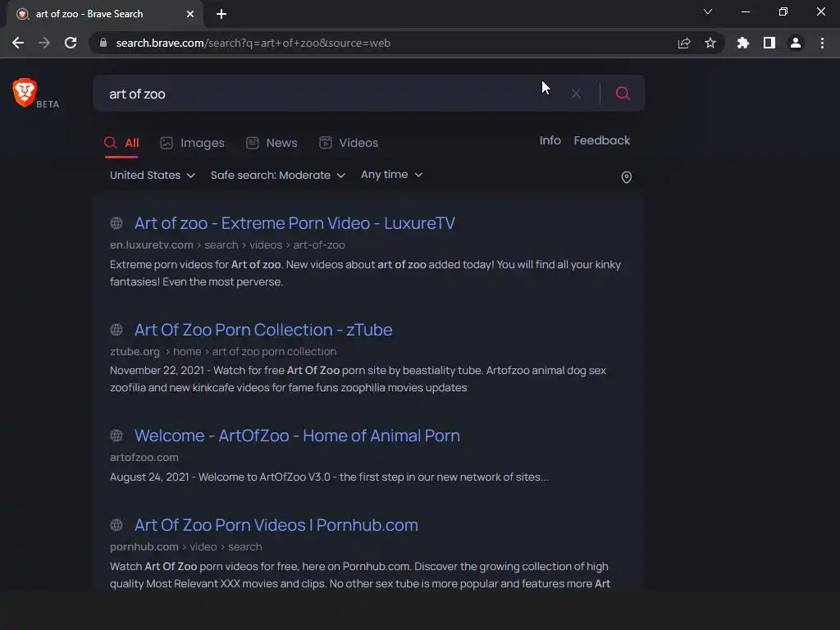Viewport: 840px width, 630px height.
Task: Go back to the previous page
Action: point(18,43)
